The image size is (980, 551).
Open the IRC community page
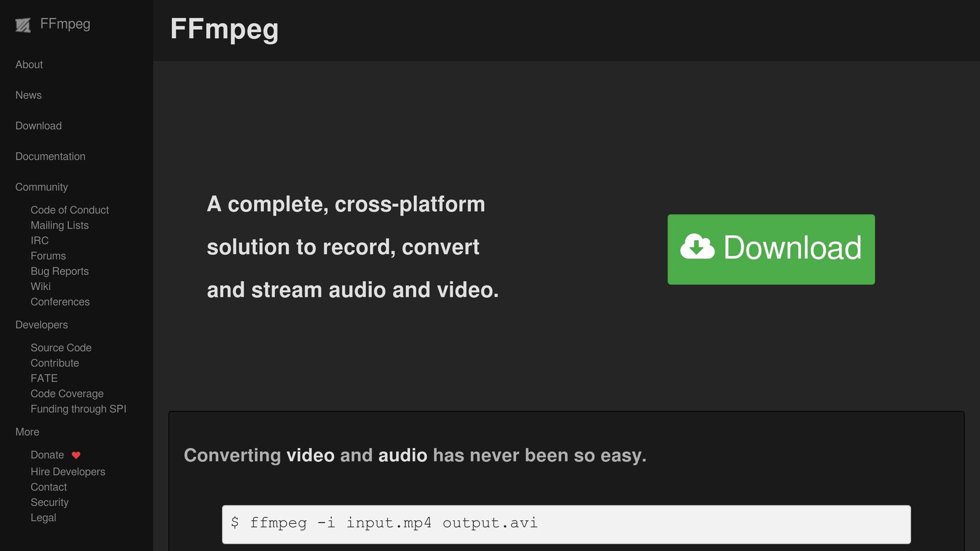40,240
